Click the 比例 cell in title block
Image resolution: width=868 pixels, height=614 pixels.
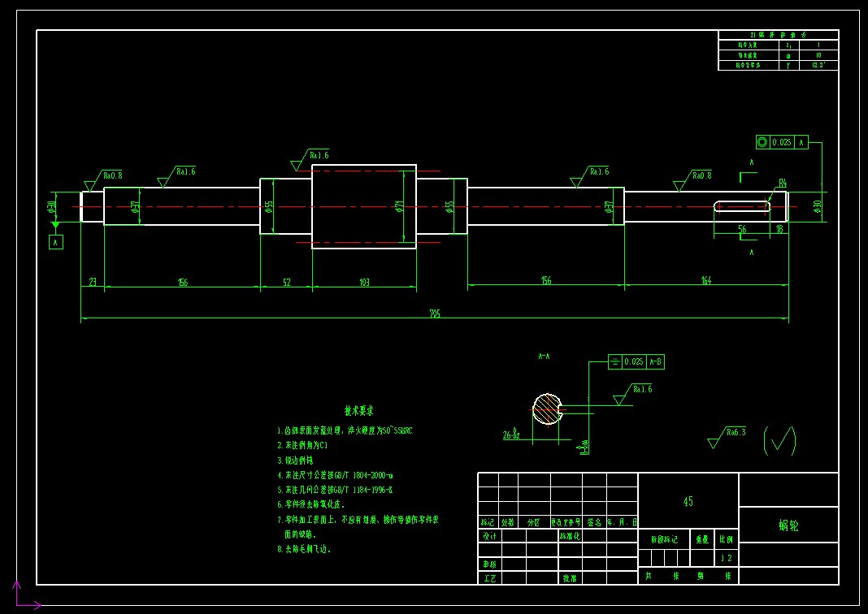[727, 539]
